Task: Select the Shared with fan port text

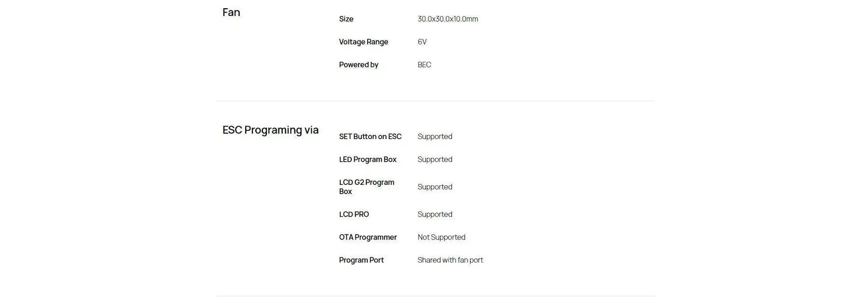Action: click(450, 260)
